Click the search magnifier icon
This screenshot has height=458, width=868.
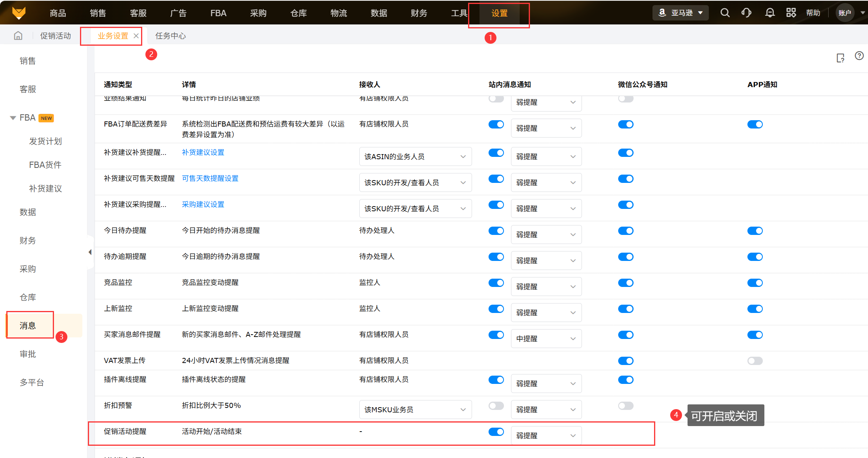[725, 13]
